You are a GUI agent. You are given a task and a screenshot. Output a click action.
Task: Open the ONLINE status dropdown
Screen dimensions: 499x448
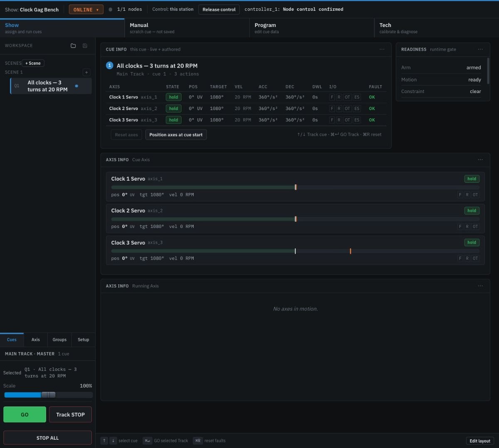(86, 10)
